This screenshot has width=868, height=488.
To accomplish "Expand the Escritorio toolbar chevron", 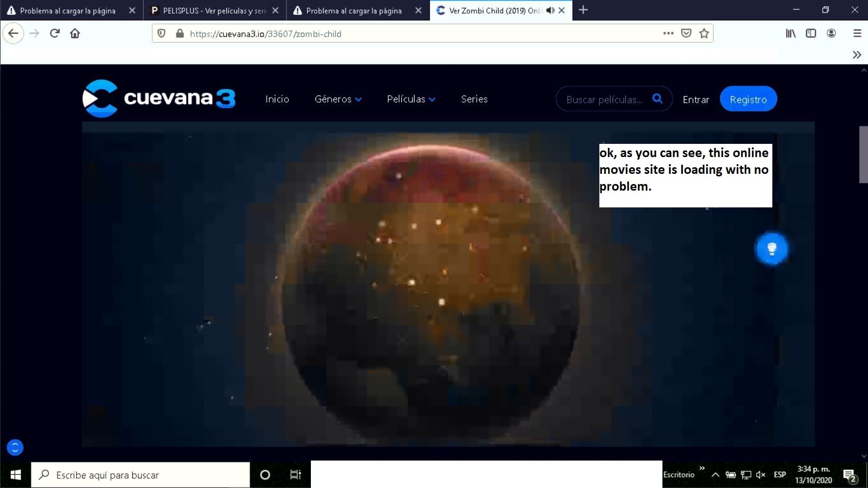I will (702, 468).
